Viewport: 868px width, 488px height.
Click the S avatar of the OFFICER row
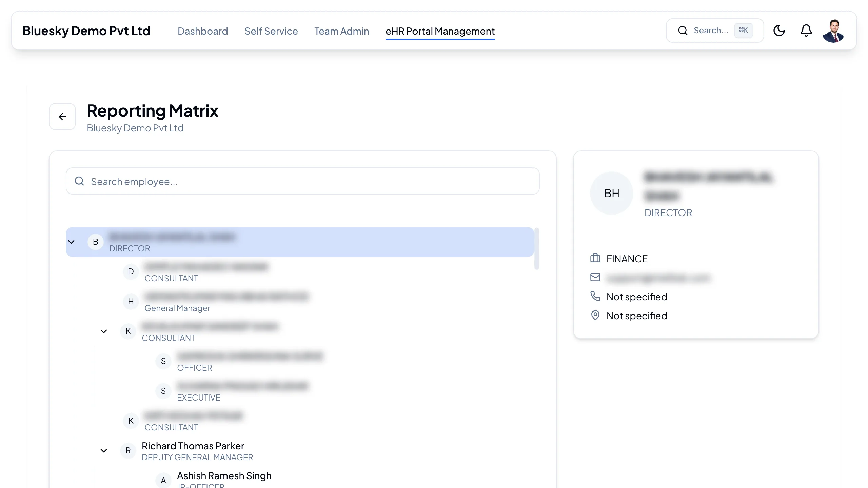click(x=163, y=361)
